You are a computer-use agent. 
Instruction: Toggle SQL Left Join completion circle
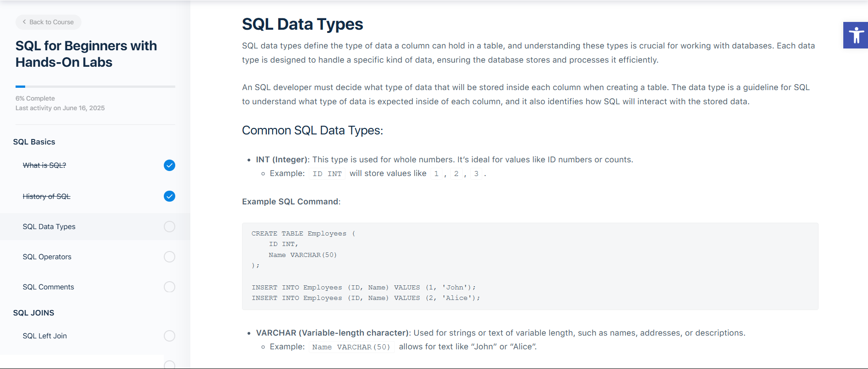pyautogui.click(x=169, y=336)
